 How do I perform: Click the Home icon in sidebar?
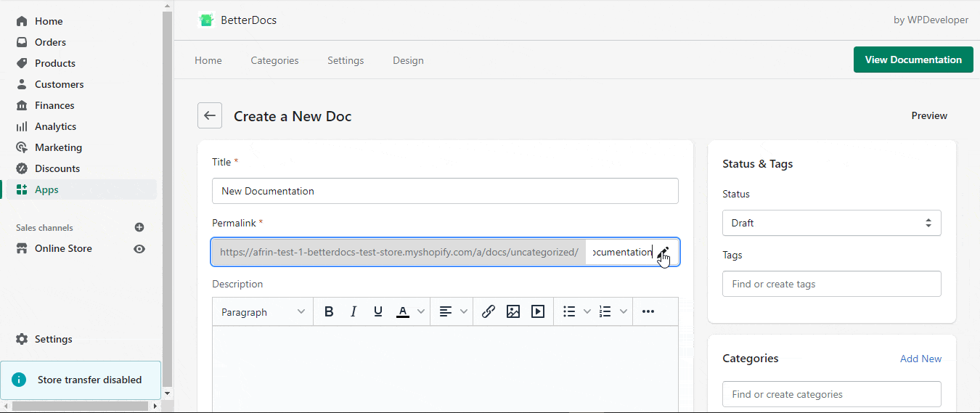22,21
